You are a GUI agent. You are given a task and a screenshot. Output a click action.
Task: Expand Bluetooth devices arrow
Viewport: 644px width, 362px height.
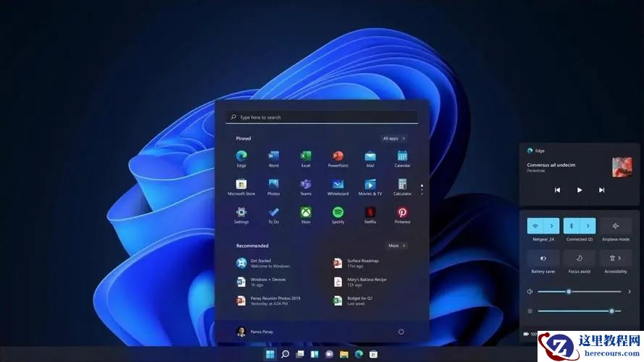coord(587,226)
